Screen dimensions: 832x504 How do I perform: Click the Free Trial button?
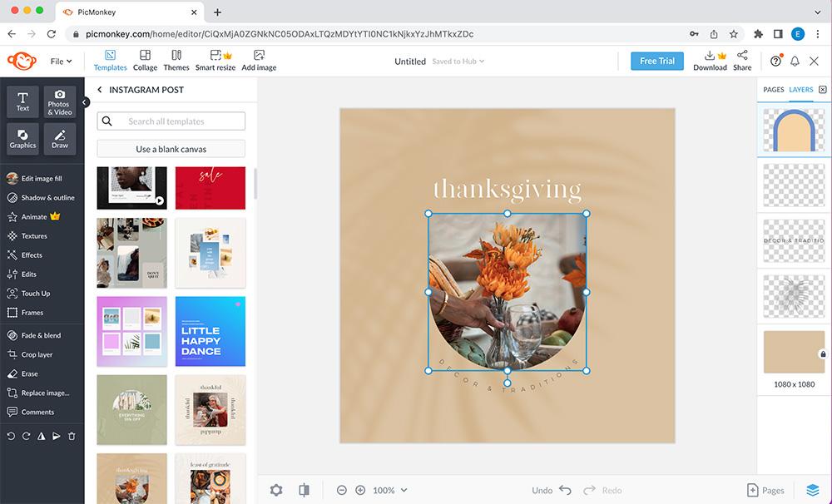pos(656,61)
